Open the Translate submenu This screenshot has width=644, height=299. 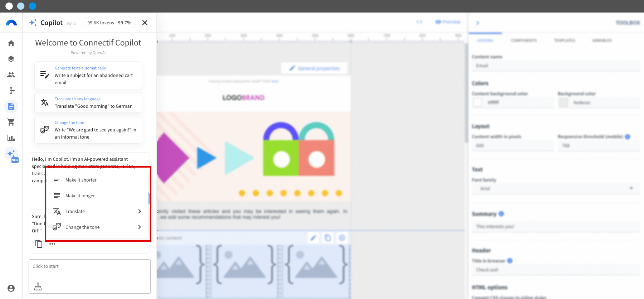coord(97,211)
